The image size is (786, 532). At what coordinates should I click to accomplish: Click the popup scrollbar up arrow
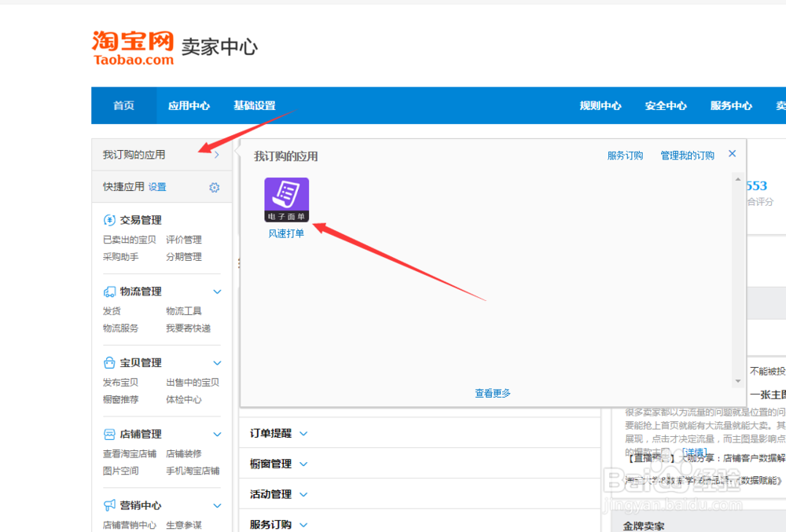point(738,179)
